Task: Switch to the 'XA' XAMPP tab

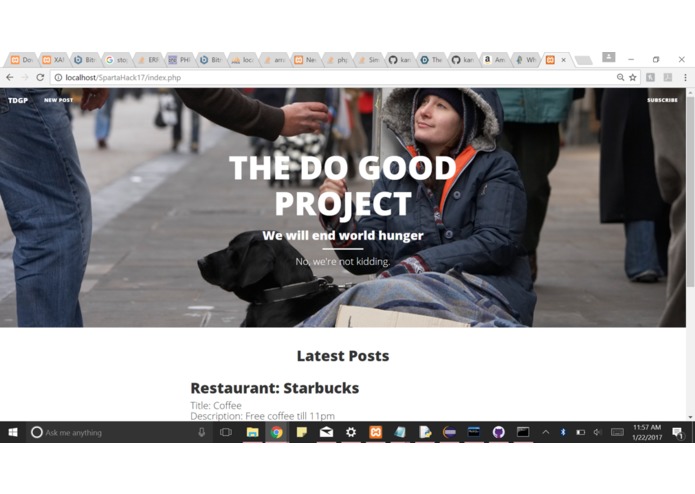Action: point(53,60)
